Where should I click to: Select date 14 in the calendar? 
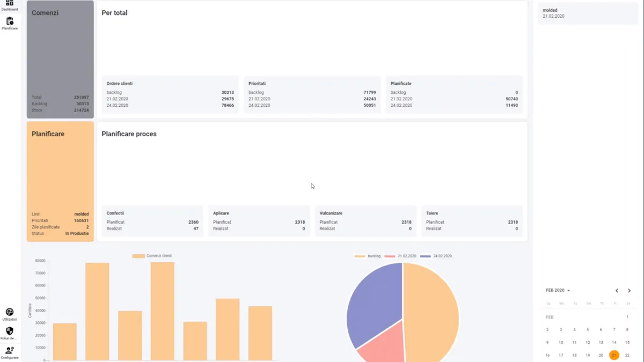[614, 342]
